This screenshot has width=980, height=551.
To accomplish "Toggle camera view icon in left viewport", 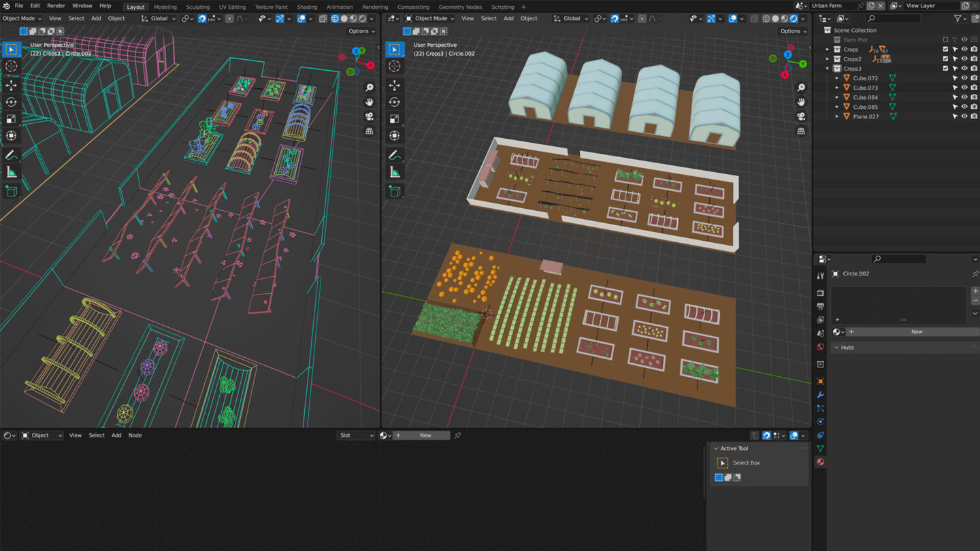I will click(x=370, y=116).
